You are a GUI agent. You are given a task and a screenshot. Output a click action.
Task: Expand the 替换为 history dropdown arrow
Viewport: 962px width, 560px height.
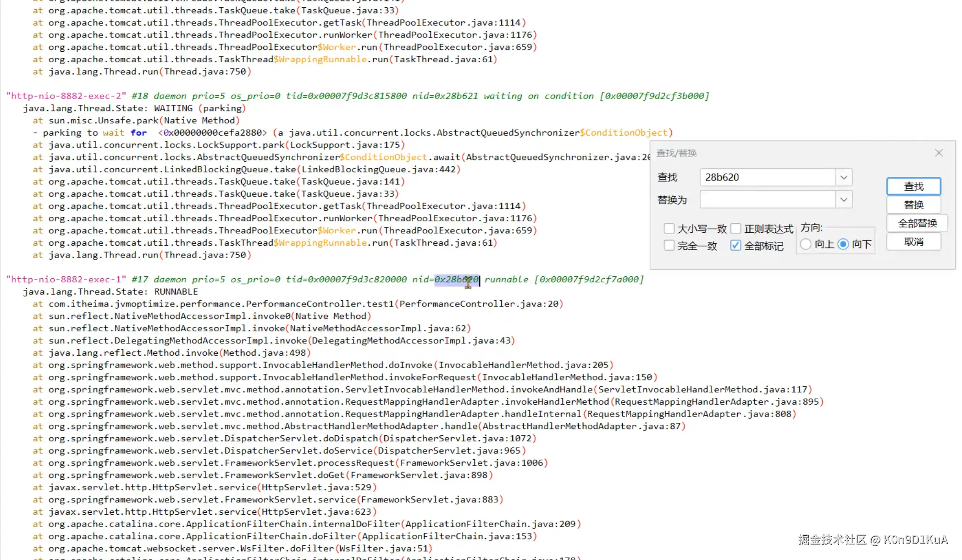(843, 200)
